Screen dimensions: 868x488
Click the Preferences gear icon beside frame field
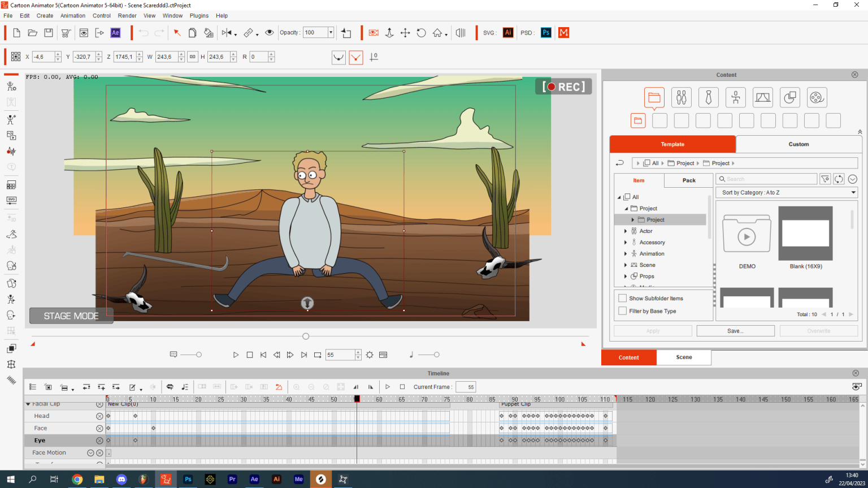(370, 355)
